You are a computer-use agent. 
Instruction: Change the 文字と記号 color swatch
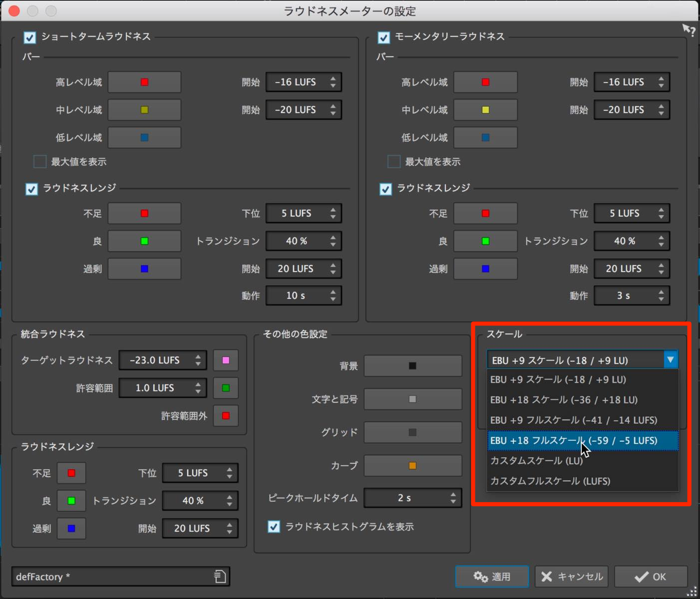coord(412,399)
